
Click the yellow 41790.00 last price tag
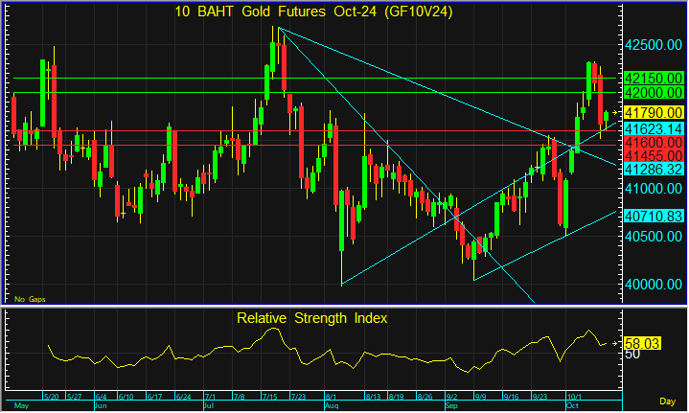[x=654, y=112]
